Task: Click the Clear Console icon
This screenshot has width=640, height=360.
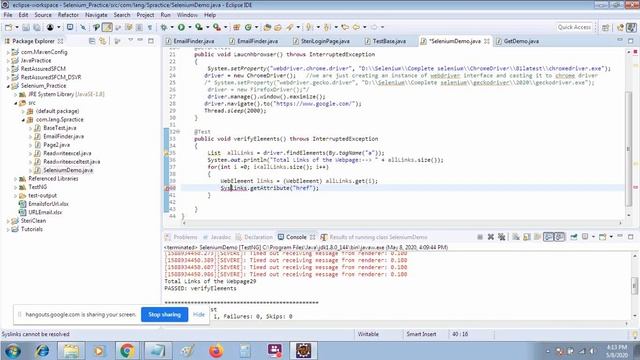Action: tap(516, 237)
